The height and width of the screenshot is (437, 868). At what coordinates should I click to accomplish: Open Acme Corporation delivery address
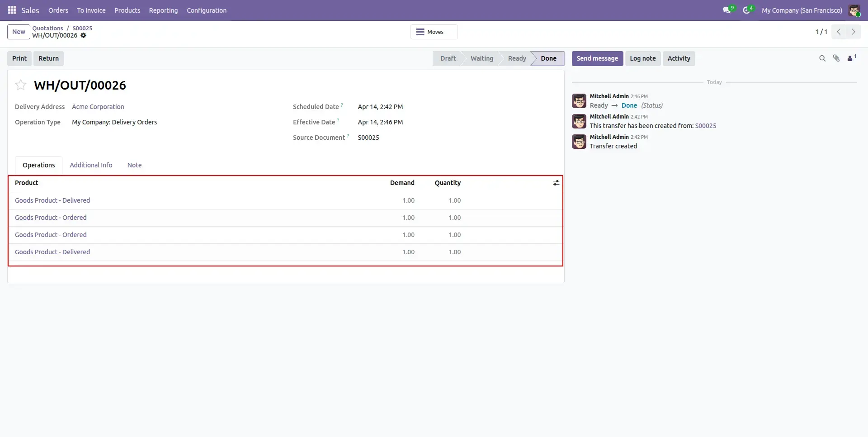[98, 107]
